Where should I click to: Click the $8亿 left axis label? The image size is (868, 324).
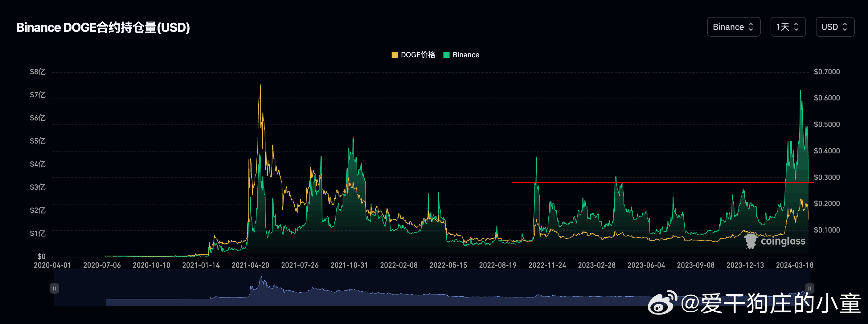[x=38, y=72]
